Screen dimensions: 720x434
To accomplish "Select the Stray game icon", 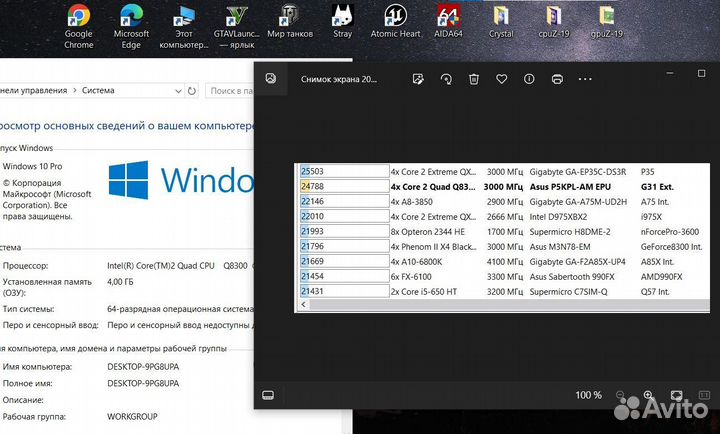I will pos(343,22).
